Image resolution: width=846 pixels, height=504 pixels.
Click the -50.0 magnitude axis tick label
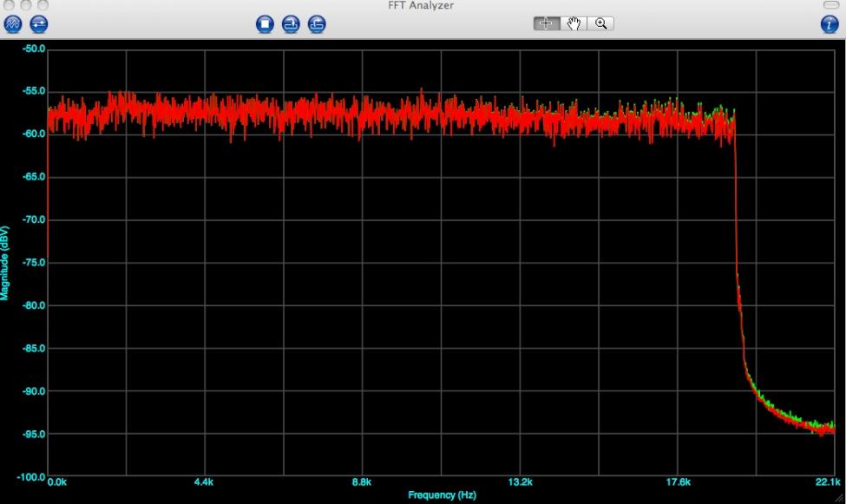coord(33,49)
